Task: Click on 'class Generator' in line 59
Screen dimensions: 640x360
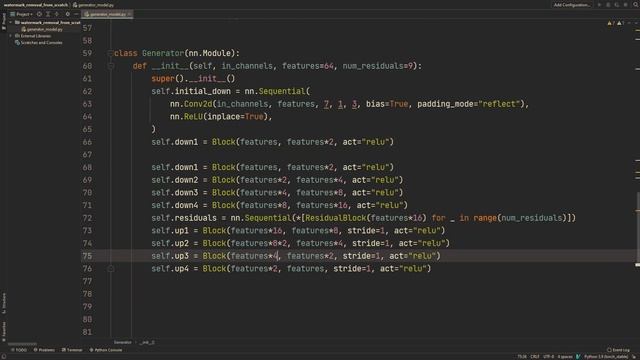Action: pos(149,53)
